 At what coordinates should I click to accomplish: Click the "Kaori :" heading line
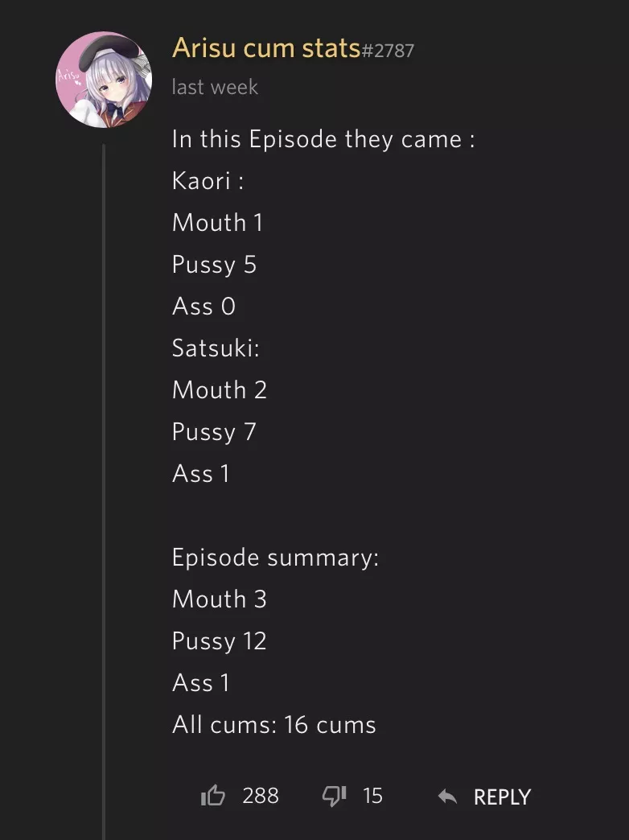coord(208,181)
